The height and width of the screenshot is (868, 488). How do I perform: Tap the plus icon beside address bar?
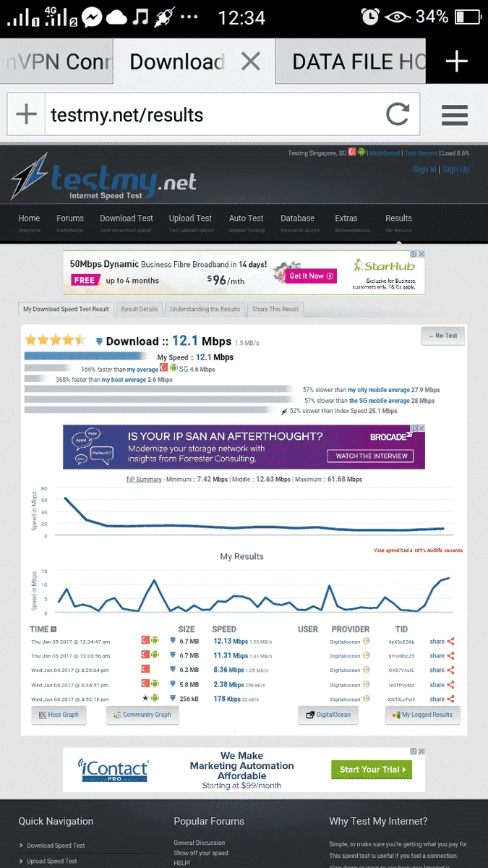pyautogui.click(x=26, y=114)
